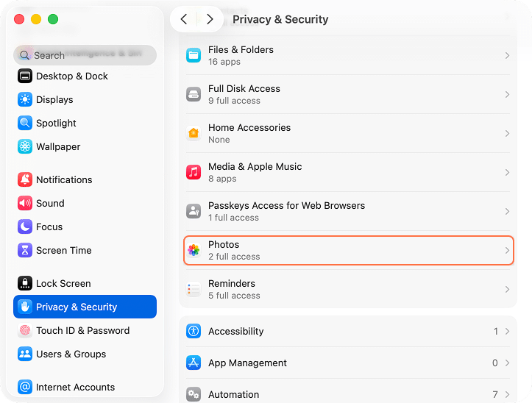Click the Search field in sidebar

85,55
